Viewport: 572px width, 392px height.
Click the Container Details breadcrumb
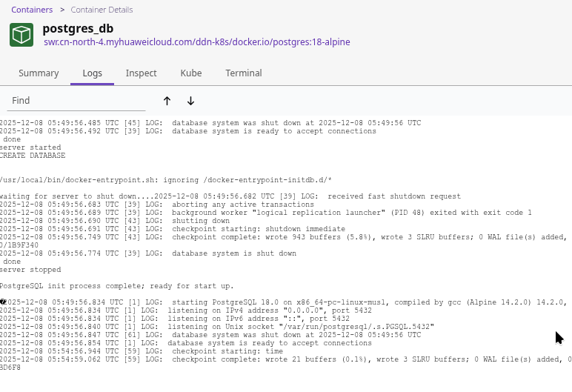click(x=102, y=10)
